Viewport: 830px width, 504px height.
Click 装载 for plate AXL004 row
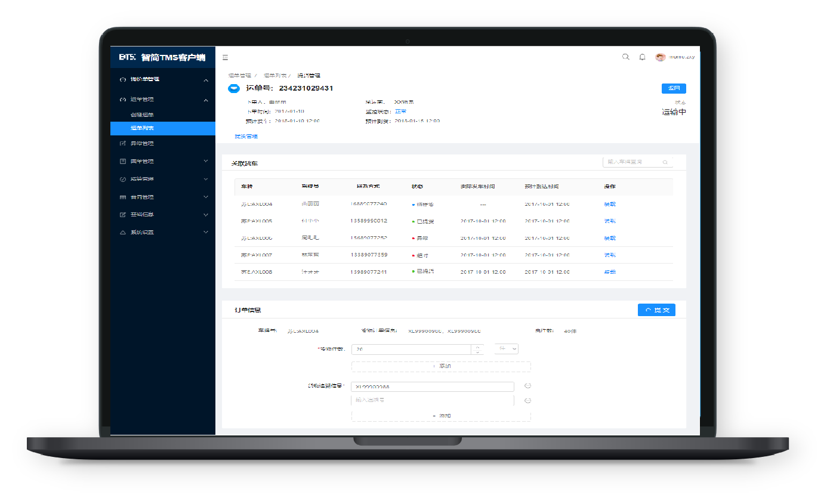610,204
